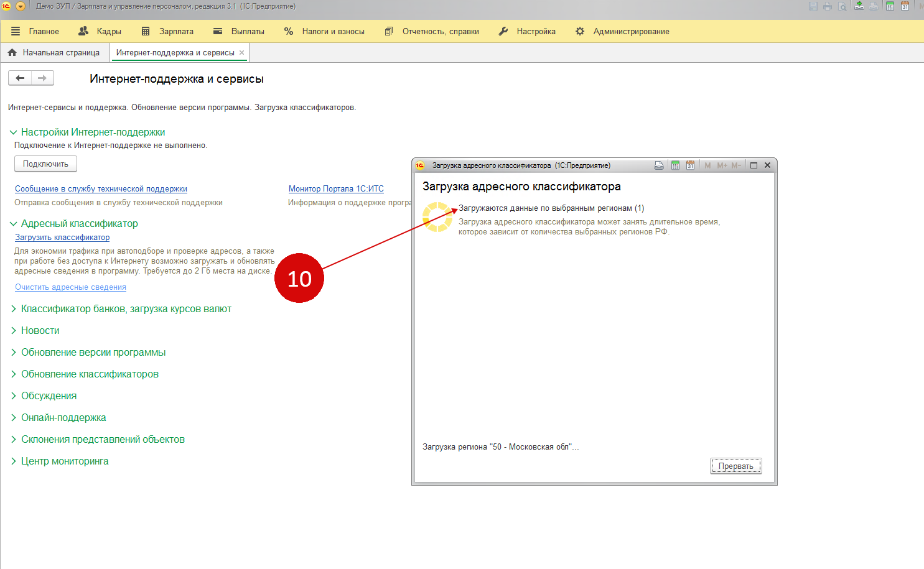Open the calculator in the dialog title bar
The image size is (924, 569).
(x=675, y=165)
